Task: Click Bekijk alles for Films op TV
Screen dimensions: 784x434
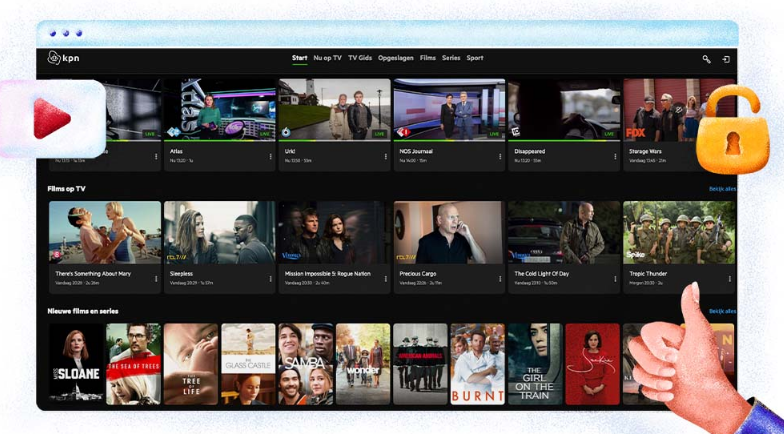Action: coord(722,189)
